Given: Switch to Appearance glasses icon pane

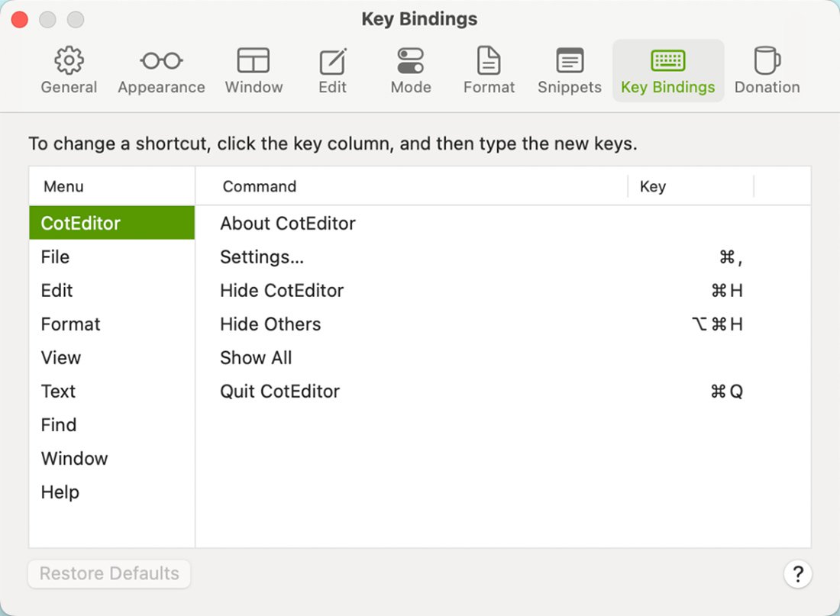Looking at the screenshot, I should pos(161,61).
